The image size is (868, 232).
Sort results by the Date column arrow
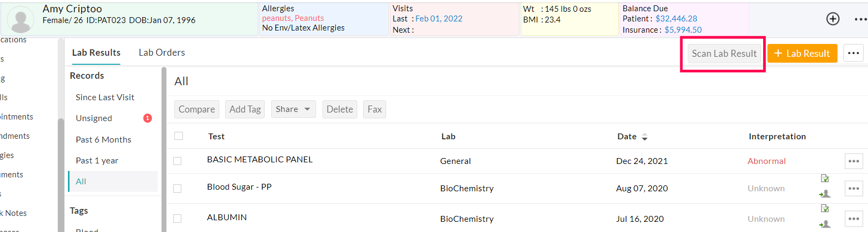pos(644,137)
